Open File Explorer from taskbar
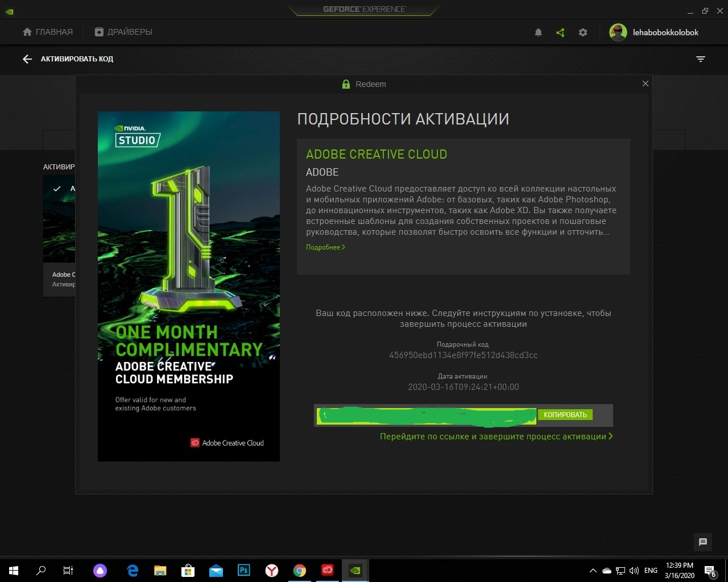 [x=160, y=571]
